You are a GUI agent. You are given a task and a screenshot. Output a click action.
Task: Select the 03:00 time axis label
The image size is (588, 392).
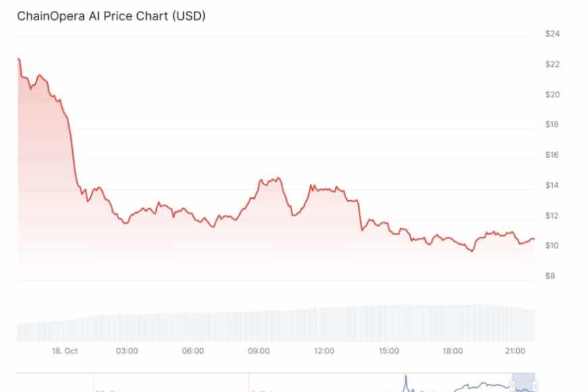click(x=127, y=351)
